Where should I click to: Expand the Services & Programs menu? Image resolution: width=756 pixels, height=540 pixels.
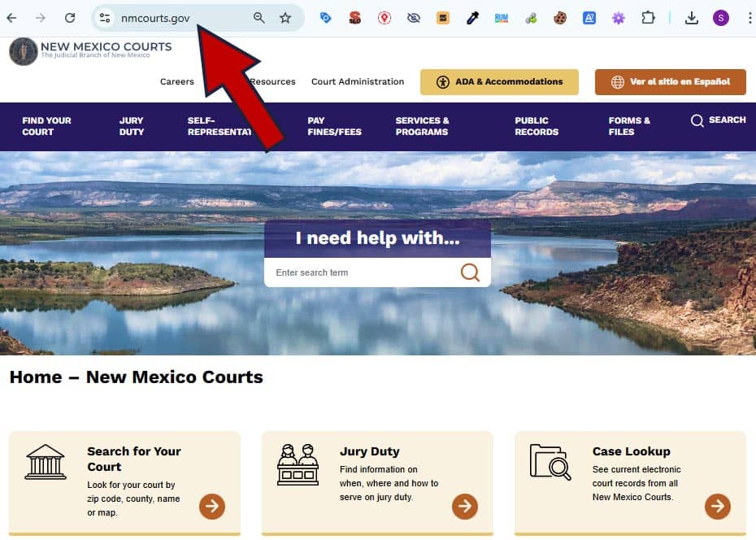tap(422, 126)
